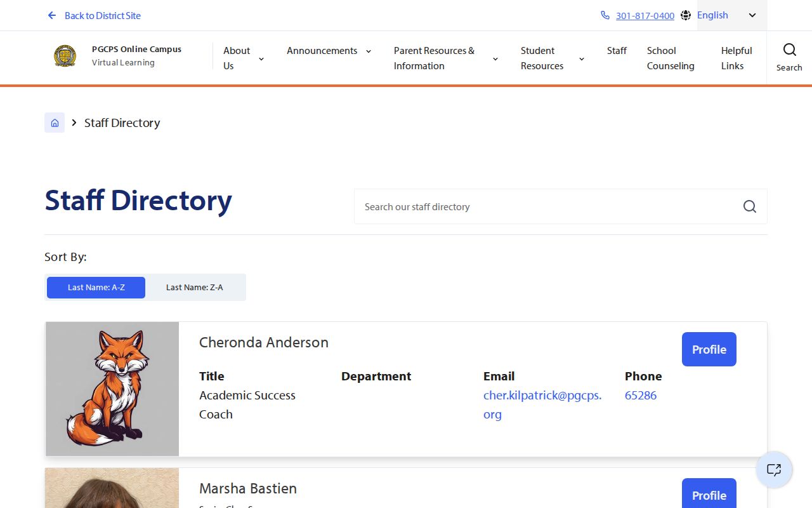Click the phone icon beside 301-817-0400
Viewport: 812px width, 508px height.
pos(605,15)
